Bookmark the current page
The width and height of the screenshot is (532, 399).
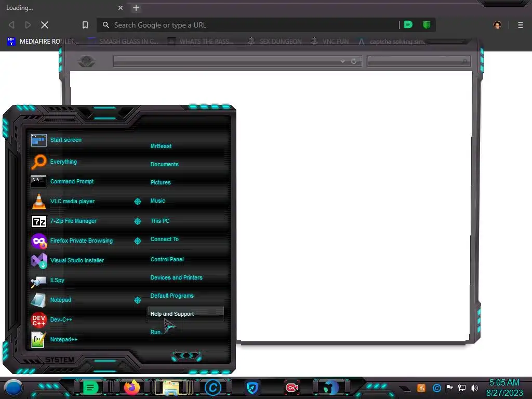pyautogui.click(x=85, y=25)
